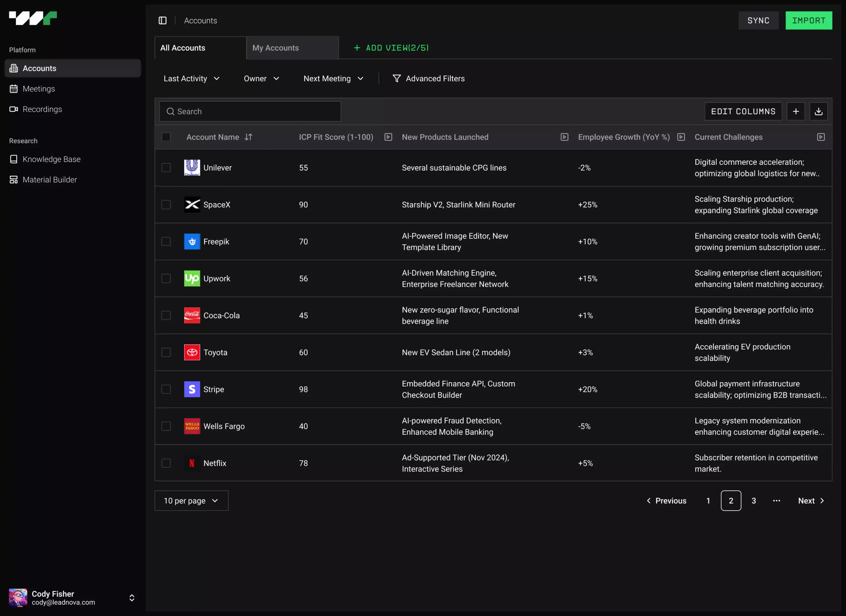Screen dimensions: 846x616
Task: Click 'Several sustainable CPG lines' cell
Action: (454, 168)
